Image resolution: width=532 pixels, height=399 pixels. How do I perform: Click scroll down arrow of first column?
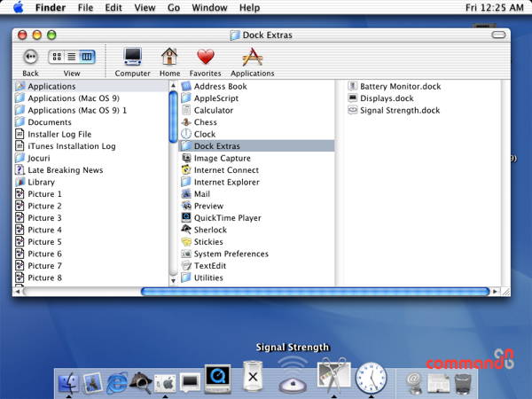click(173, 281)
